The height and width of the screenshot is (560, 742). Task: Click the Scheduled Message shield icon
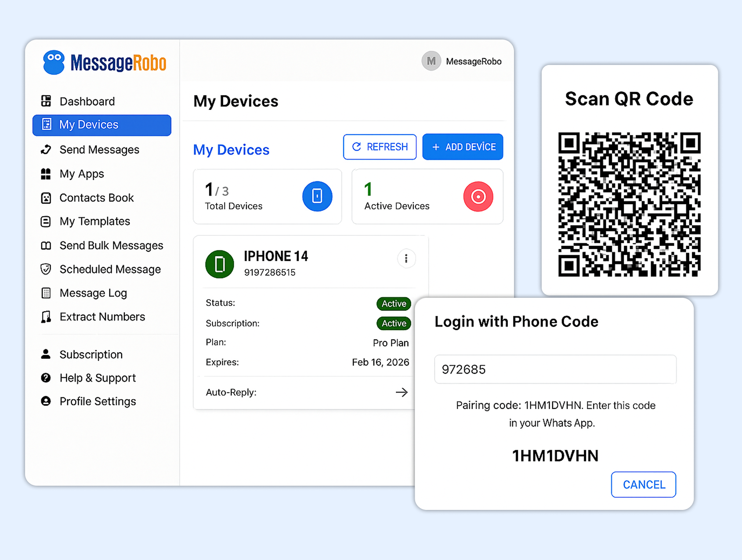pos(46,269)
